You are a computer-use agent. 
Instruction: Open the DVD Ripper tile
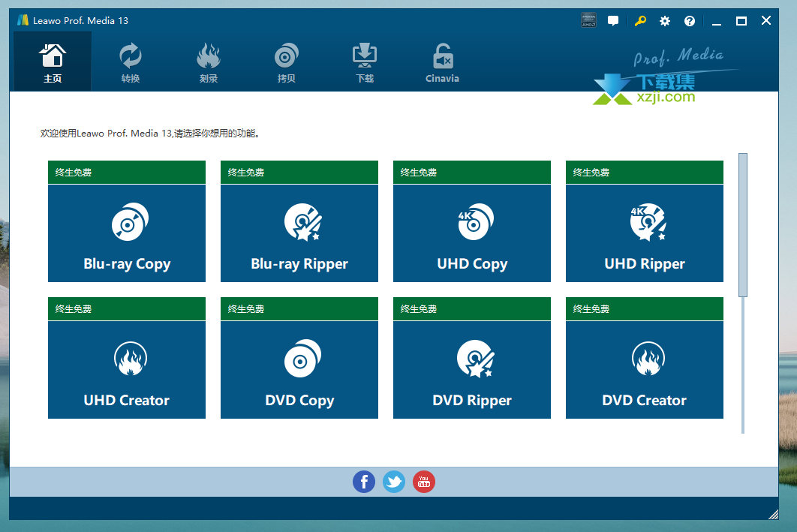472,369
